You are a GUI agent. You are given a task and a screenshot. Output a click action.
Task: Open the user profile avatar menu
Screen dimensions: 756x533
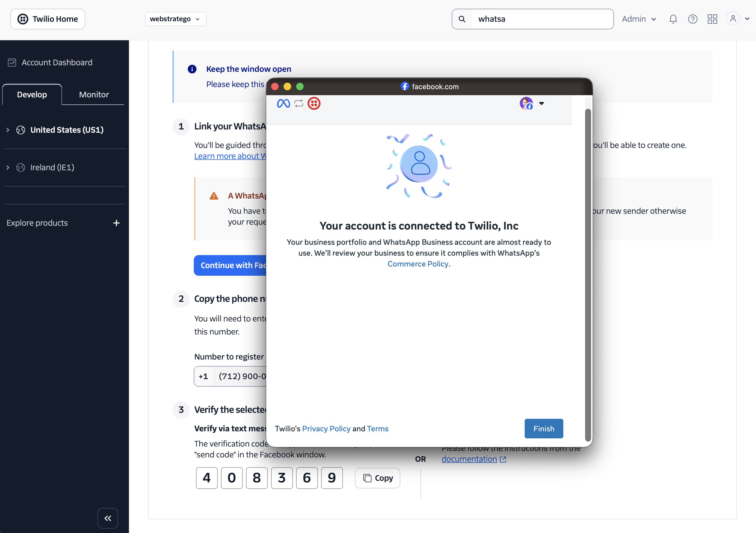(733, 19)
